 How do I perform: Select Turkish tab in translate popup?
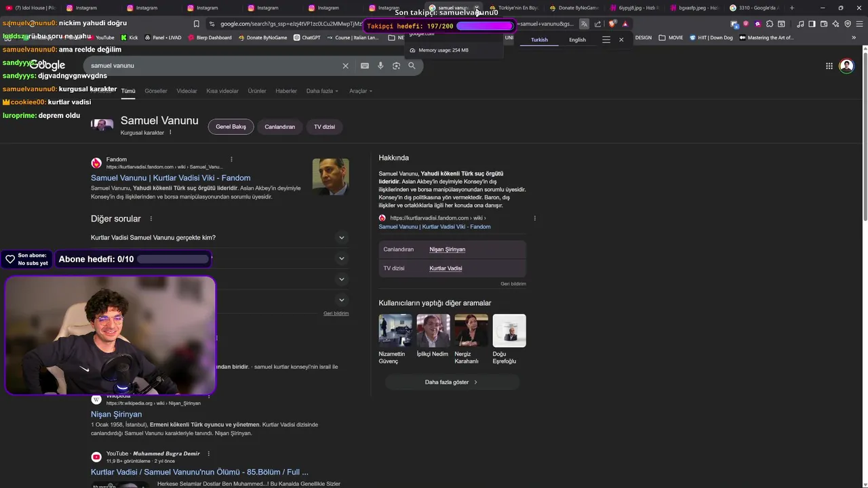click(x=539, y=39)
